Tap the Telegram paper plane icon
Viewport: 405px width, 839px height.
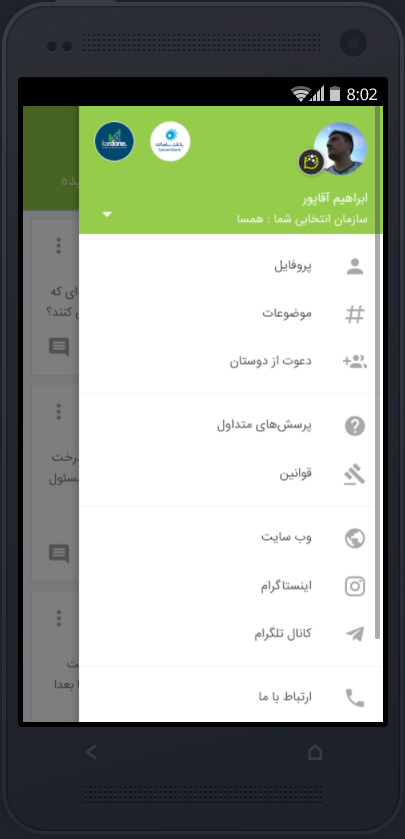(355, 634)
